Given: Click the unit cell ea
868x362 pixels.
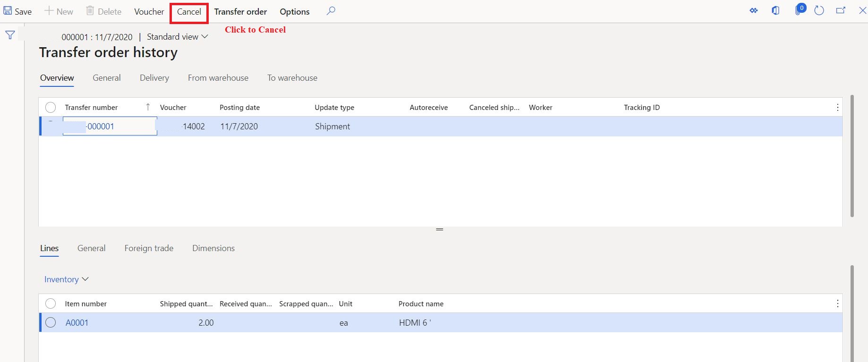Looking at the screenshot, I should pos(344,323).
